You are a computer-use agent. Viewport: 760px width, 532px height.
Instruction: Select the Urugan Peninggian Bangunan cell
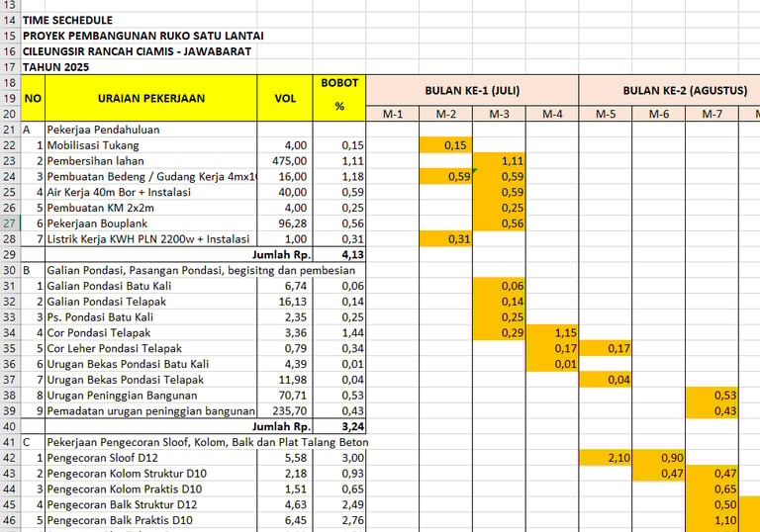pos(151,396)
